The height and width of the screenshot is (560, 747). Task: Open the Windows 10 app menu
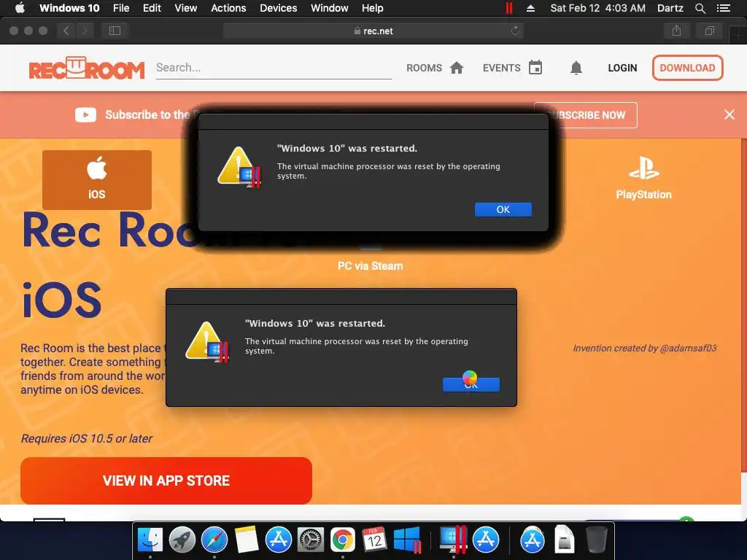click(69, 8)
